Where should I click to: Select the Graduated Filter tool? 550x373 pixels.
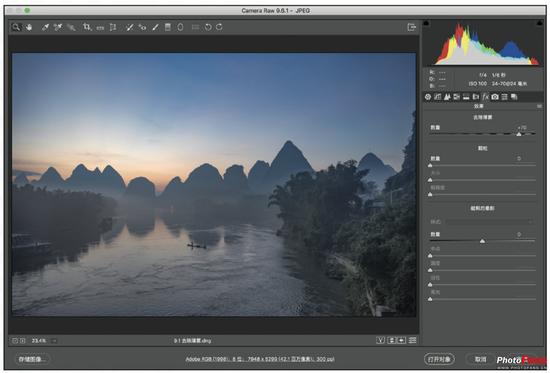coord(168,27)
